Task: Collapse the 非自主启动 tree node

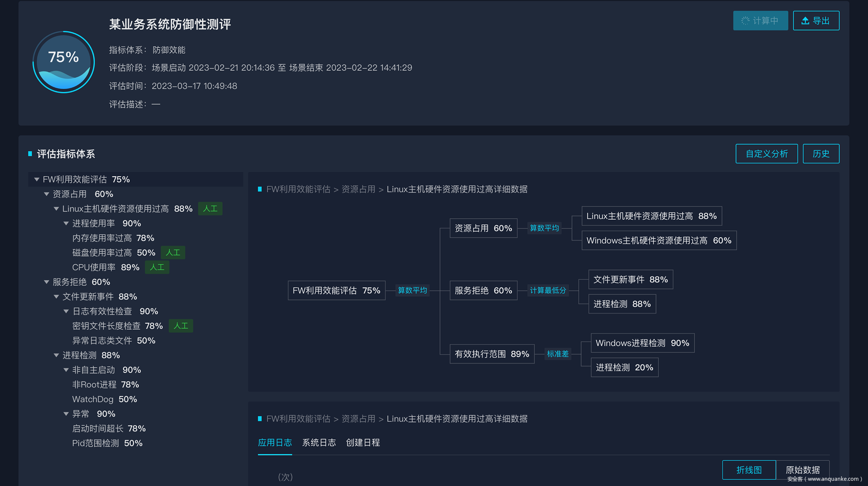Action: tap(66, 370)
